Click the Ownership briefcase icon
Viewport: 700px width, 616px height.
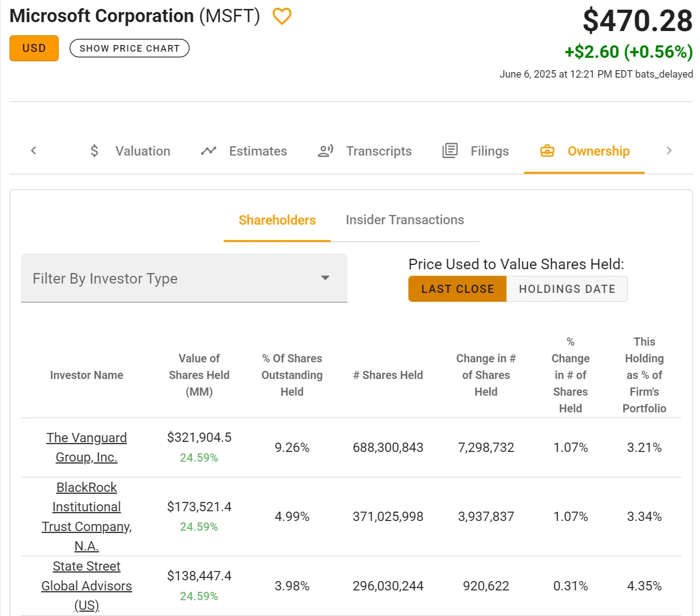click(x=547, y=151)
